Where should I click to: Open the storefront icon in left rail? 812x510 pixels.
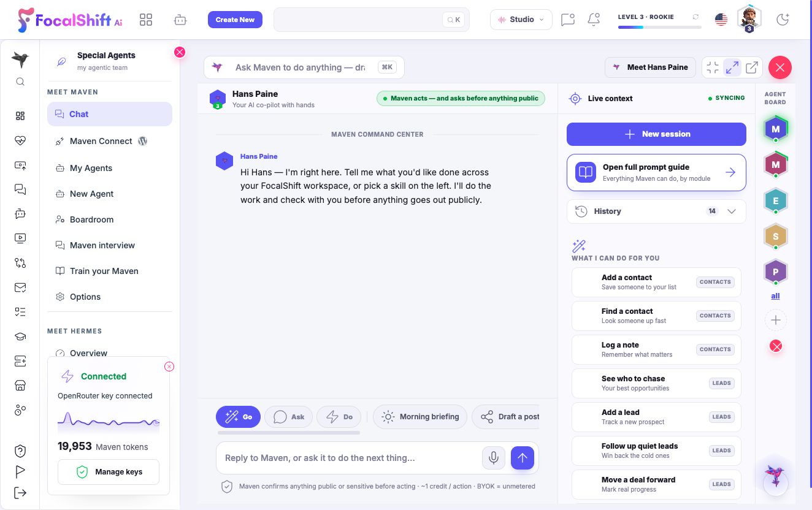click(20, 386)
